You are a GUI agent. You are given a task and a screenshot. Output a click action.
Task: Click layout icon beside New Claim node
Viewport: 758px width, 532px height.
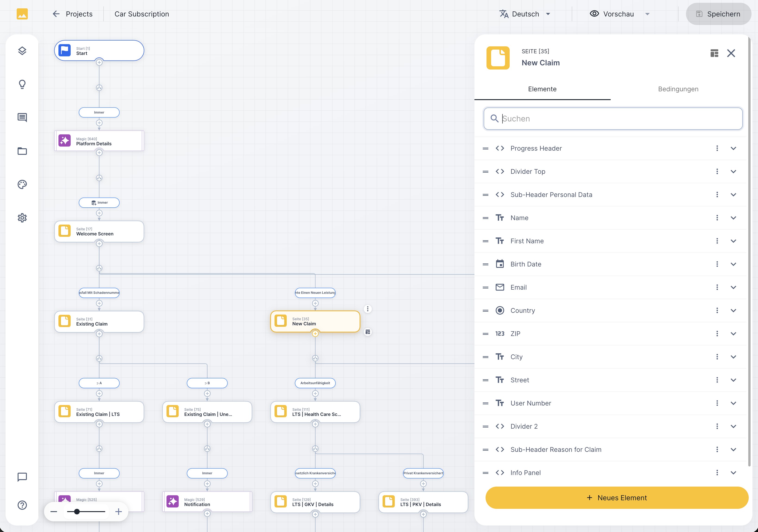(367, 332)
